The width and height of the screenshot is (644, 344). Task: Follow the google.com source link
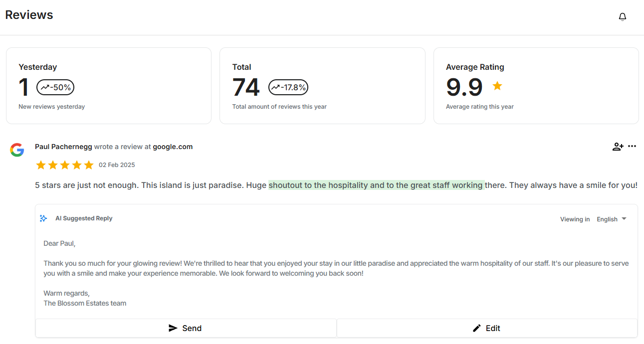coord(173,147)
